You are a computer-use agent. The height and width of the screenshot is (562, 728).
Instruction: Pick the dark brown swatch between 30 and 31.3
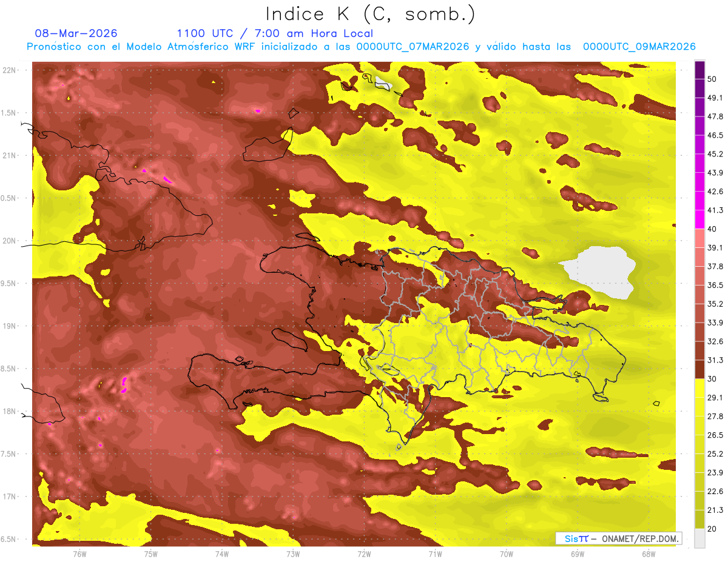tap(699, 369)
